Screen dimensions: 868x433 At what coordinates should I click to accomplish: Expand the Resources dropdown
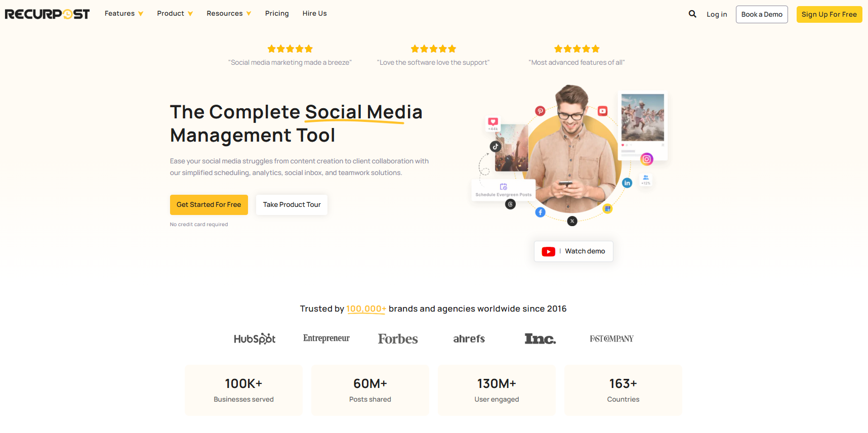228,14
